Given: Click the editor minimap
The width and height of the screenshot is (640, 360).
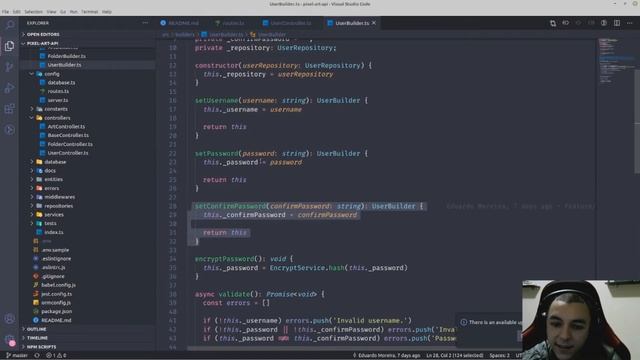Looking at the screenshot, I should coord(616,61).
